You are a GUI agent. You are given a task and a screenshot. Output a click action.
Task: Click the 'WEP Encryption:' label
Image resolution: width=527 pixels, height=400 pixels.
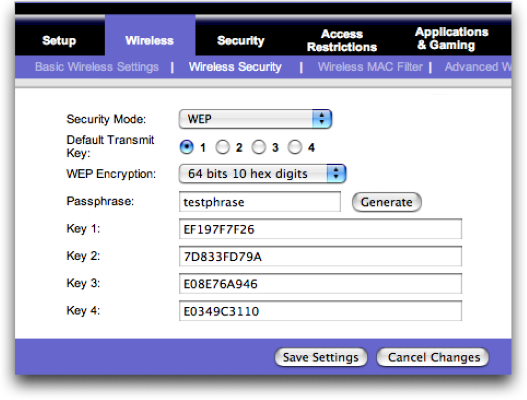[111, 174]
